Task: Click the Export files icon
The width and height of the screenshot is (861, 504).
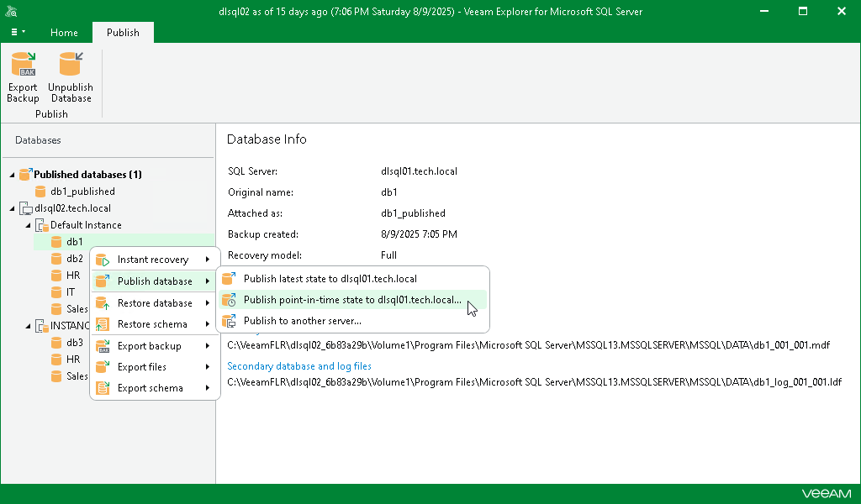Action: point(102,366)
